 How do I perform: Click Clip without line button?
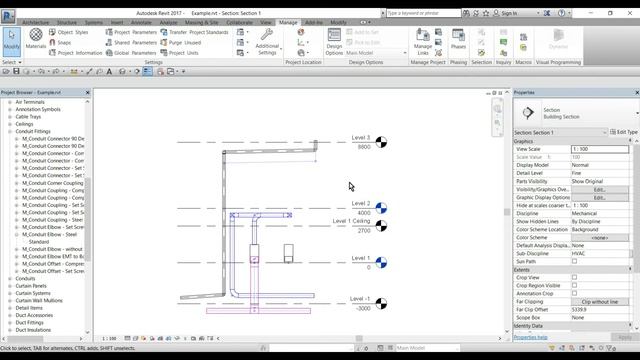[x=600, y=302]
